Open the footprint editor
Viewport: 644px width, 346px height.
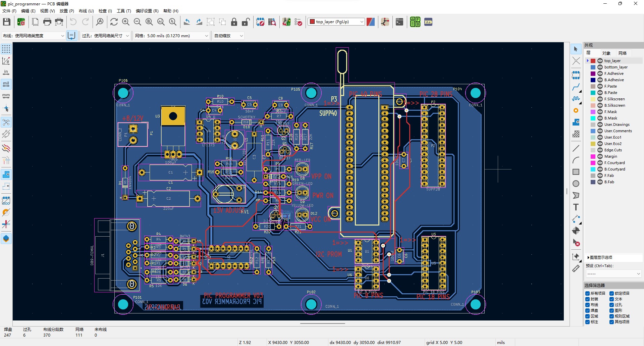coord(260,22)
